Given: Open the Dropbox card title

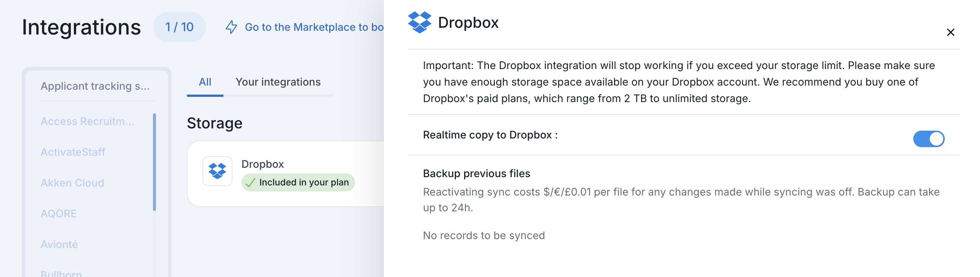Looking at the screenshot, I should (x=262, y=164).
